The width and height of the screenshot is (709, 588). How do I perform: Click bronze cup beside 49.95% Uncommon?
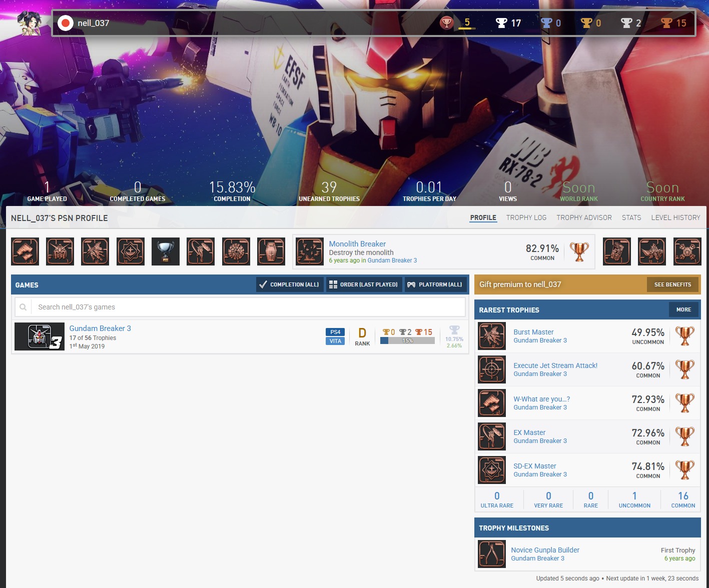click(x=684, y=336)
